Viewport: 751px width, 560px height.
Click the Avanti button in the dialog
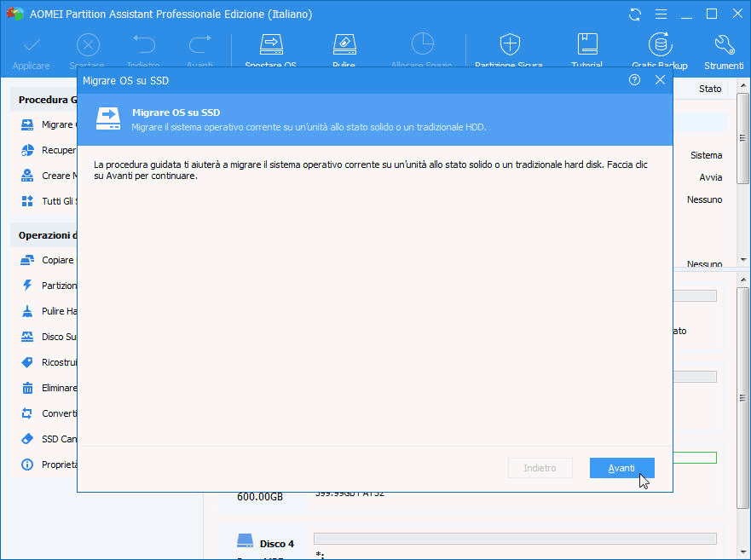tap(621, 468)
